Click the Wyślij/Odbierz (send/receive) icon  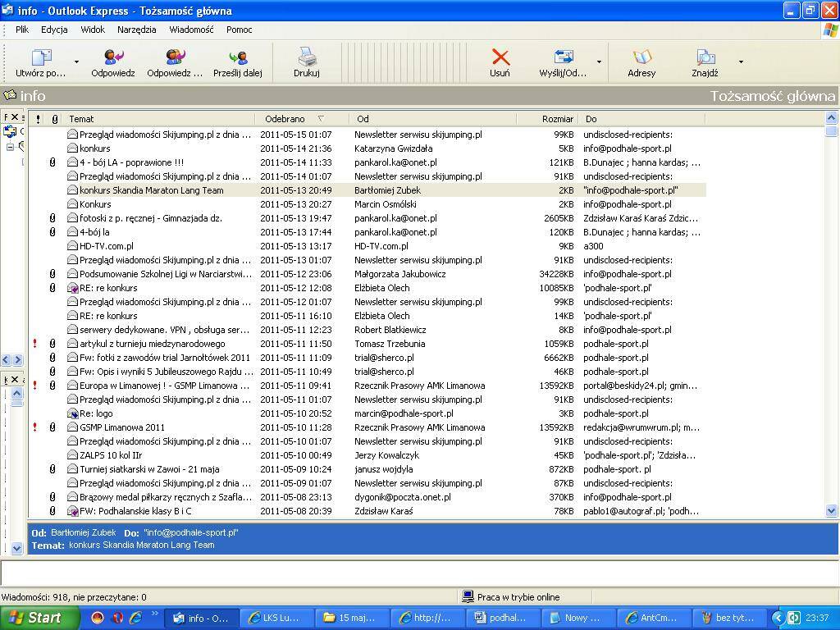(x=563, y=57)
